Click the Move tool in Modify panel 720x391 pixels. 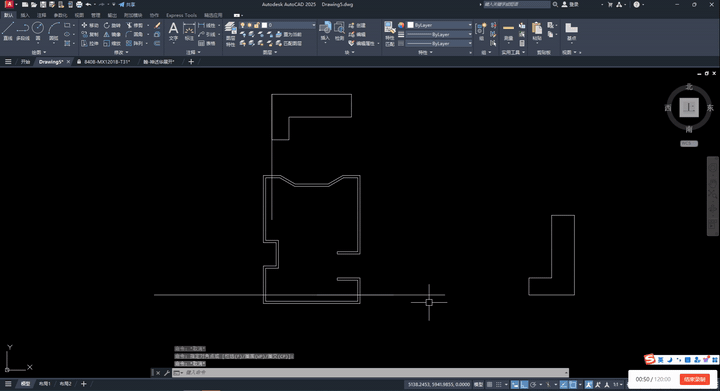(x=90, y=25)
